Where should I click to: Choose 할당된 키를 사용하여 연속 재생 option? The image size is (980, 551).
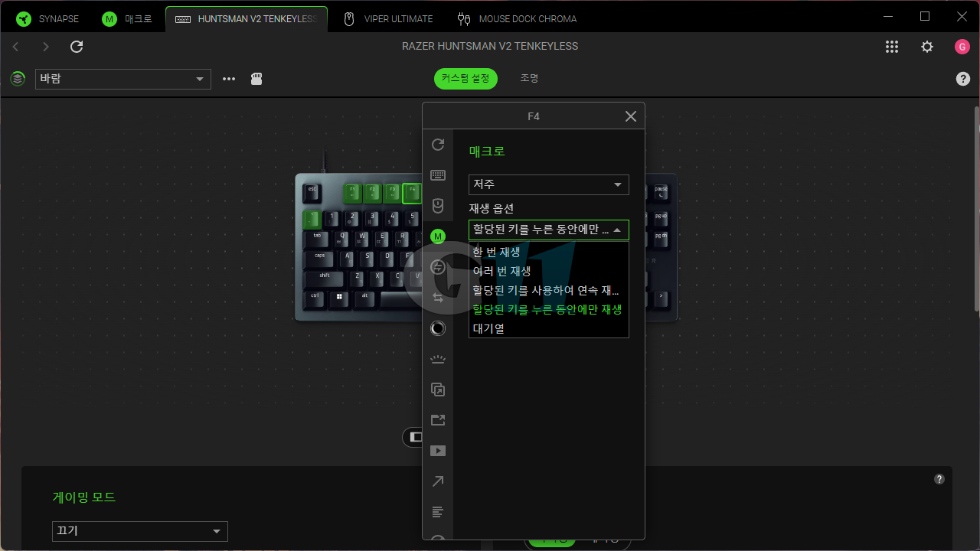pyautogui.click(x=549, y=290)
